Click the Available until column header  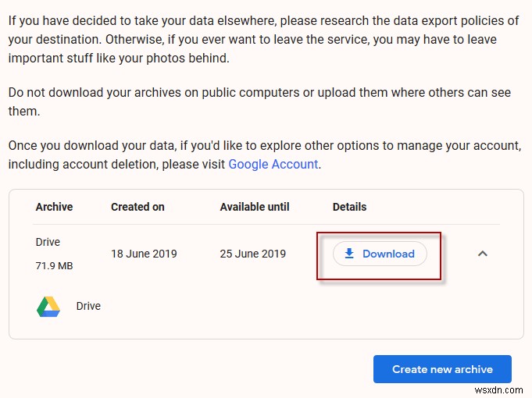click(x=255, y=207)
